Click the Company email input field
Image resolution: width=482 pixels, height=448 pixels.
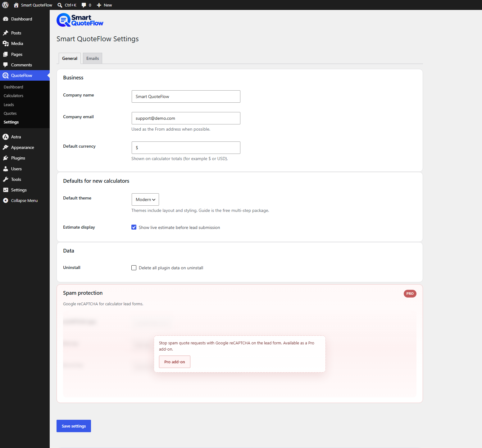click(186, 118)
